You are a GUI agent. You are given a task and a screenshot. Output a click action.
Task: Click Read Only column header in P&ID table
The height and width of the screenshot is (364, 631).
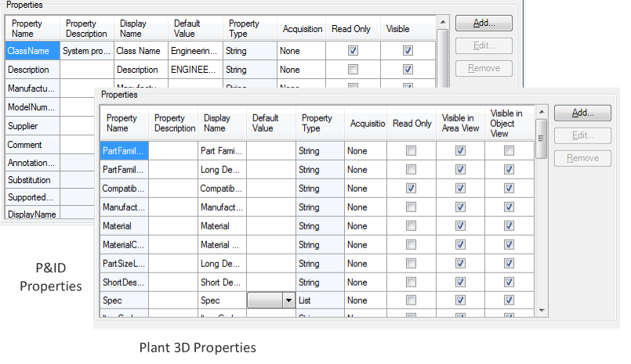[353, 28]
